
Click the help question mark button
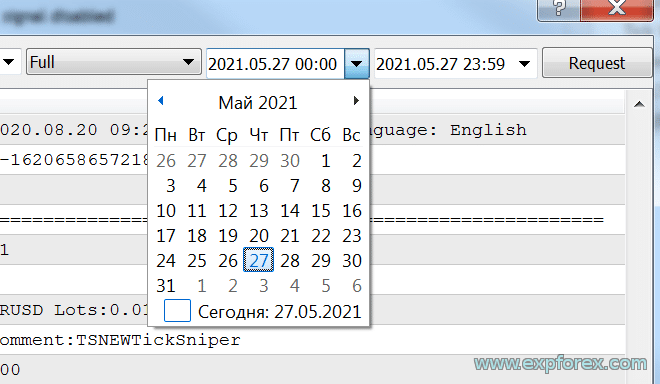click(x=559, y=9)
